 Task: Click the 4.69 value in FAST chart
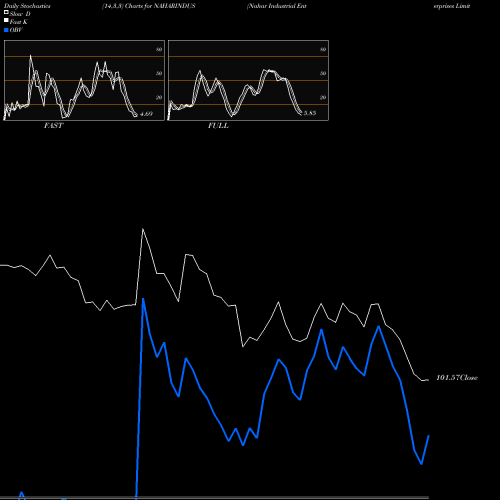(146, 114)
